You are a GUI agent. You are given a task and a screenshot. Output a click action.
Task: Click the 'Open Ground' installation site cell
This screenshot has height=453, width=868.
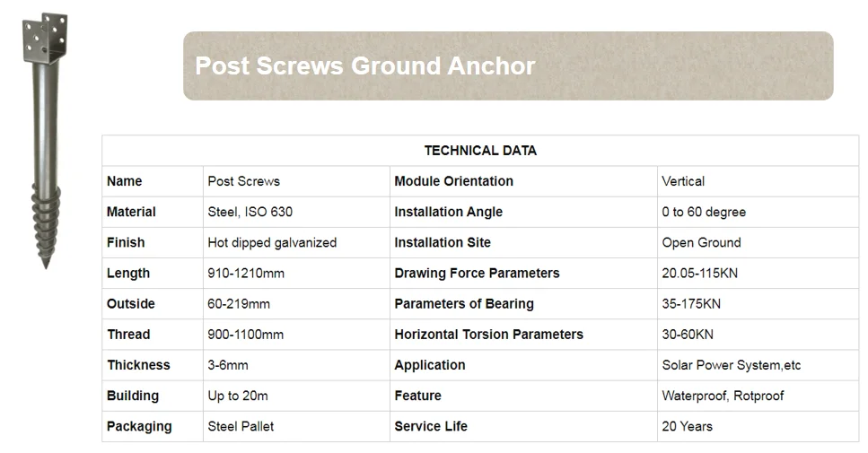(702, 242)
